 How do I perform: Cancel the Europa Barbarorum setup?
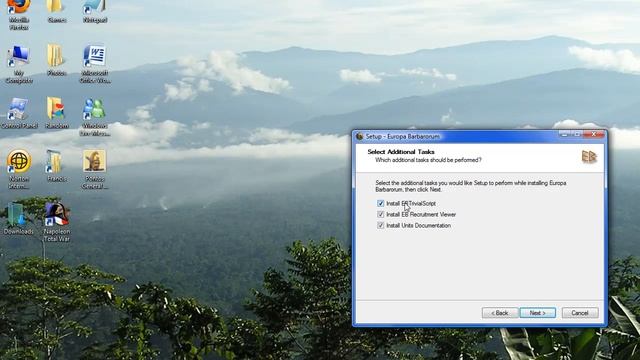pos(580,313)
